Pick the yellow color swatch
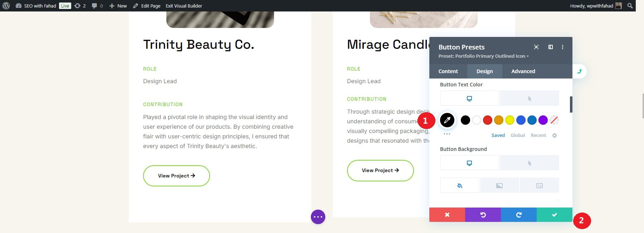This screenshot has width=644, height=233. point(509,120)
